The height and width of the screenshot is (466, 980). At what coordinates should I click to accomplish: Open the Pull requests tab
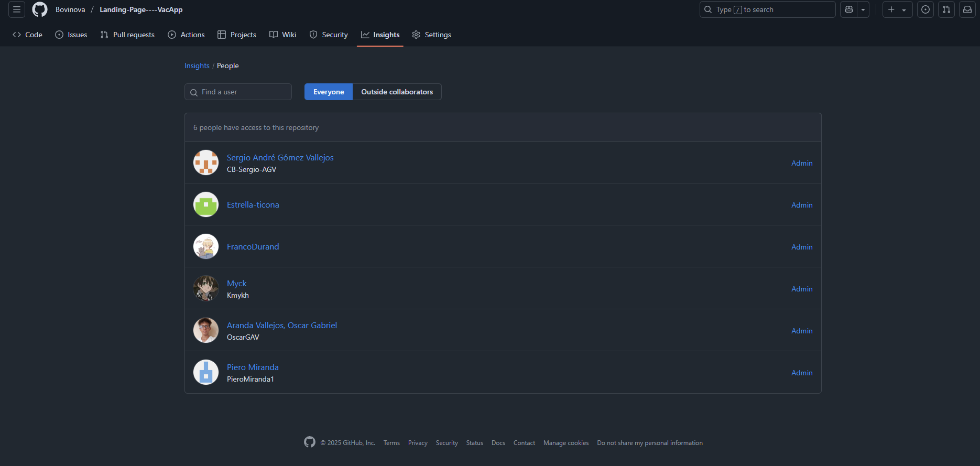127,35
